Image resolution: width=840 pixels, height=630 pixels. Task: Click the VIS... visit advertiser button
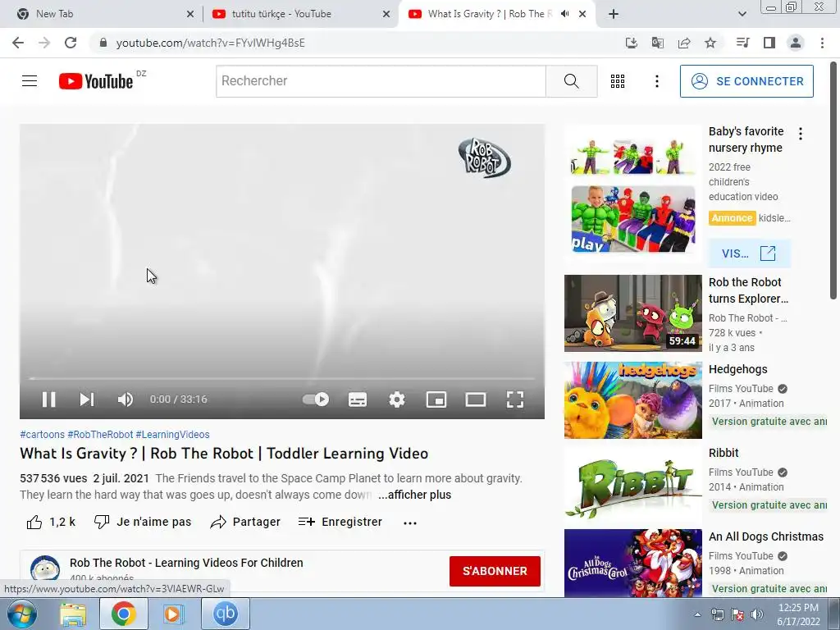tap(749, 253)
